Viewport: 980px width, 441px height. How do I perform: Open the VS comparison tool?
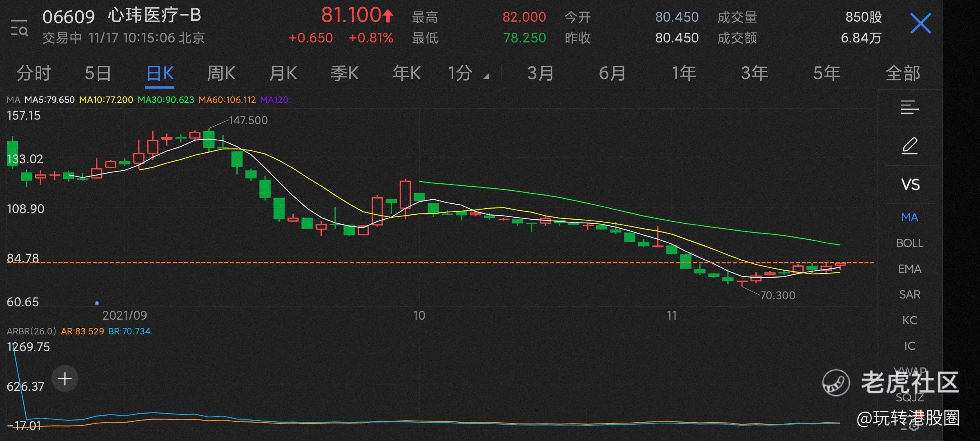[910, 185]
